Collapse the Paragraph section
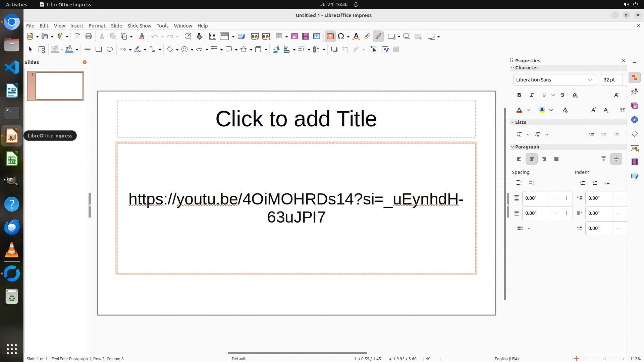This screenshot has height=362, width=644. pyautogui.click(x=513, y=147)
